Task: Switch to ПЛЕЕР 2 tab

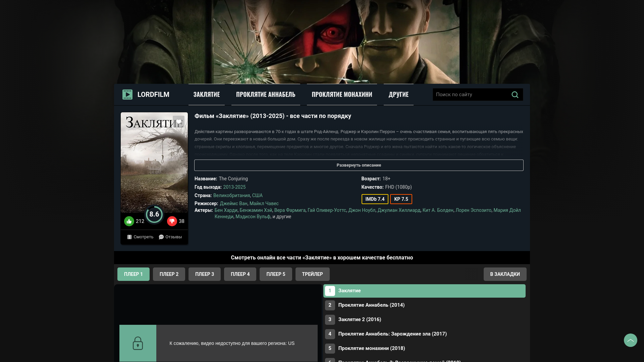Action: point(169,274)
